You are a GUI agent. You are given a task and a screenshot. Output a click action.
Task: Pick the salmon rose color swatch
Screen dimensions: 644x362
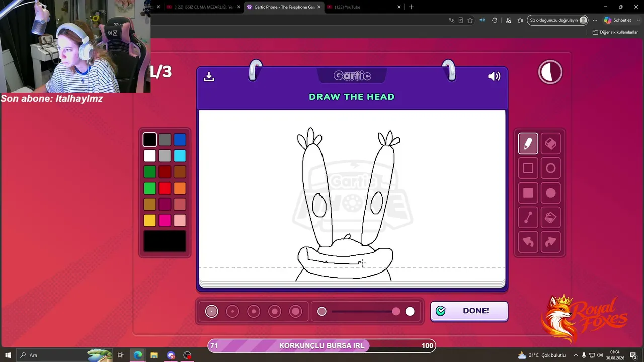tap(180, 204)
